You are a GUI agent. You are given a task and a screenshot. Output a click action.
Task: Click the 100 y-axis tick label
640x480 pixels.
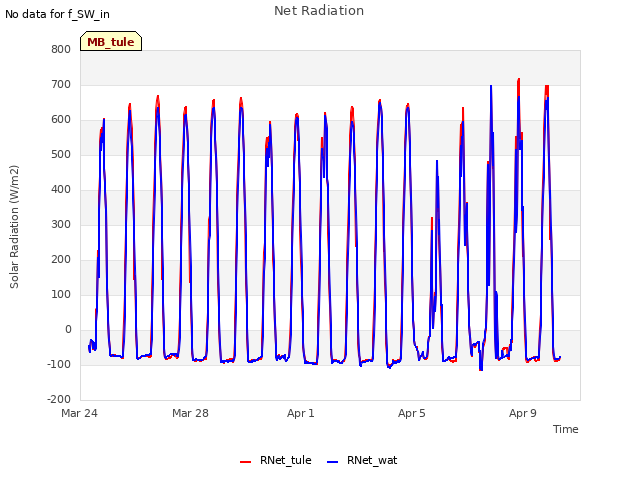pyautogui.click(x=61, y=295)
